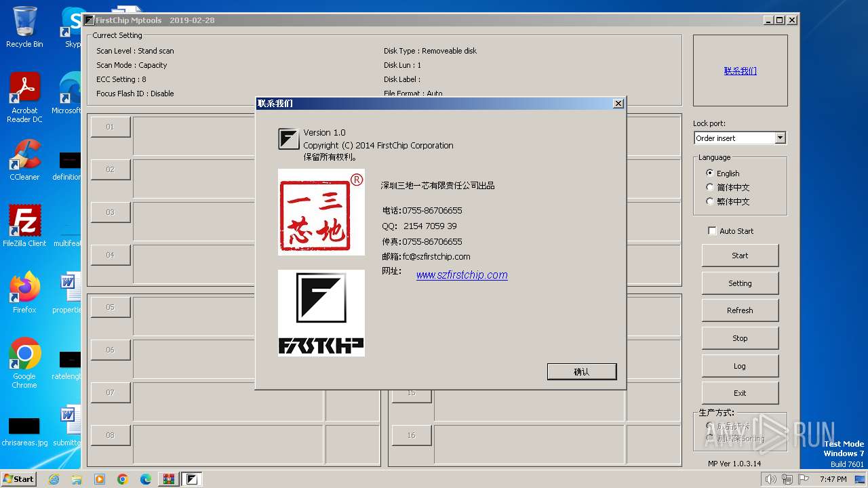Select the 简体中文 language option

click(x=710, y=187)
